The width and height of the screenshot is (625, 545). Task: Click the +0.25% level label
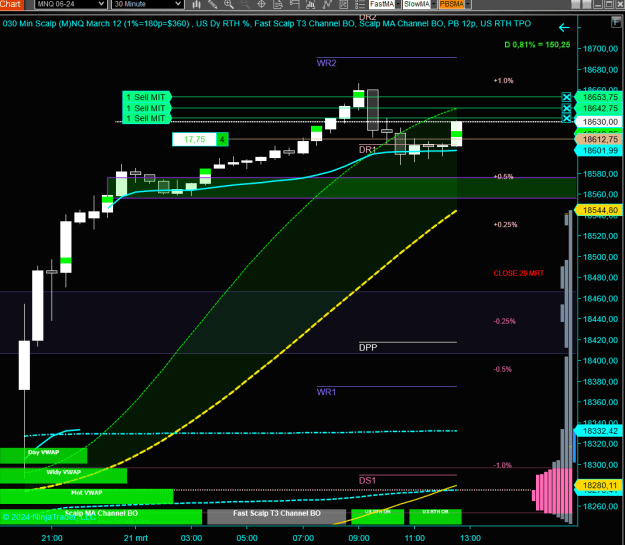(x=505, y=224)
